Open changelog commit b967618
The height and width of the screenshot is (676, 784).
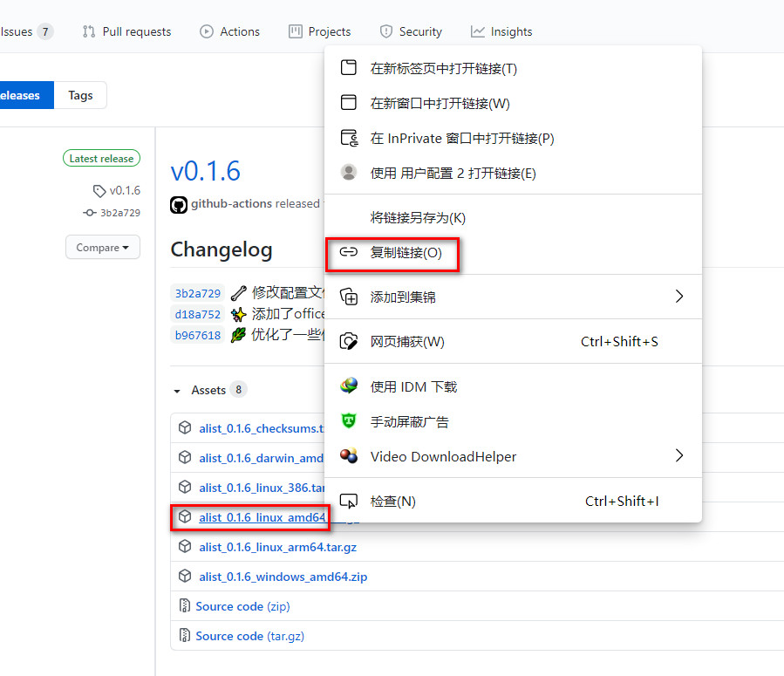click(197, 335)
